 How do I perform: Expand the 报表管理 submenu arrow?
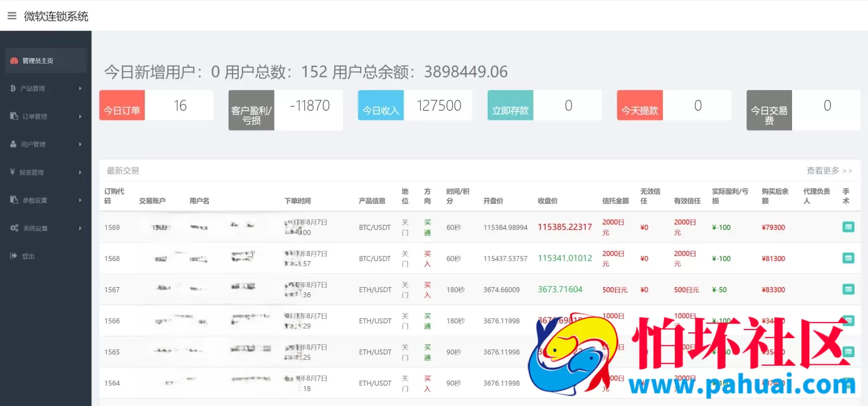(80, 172)
